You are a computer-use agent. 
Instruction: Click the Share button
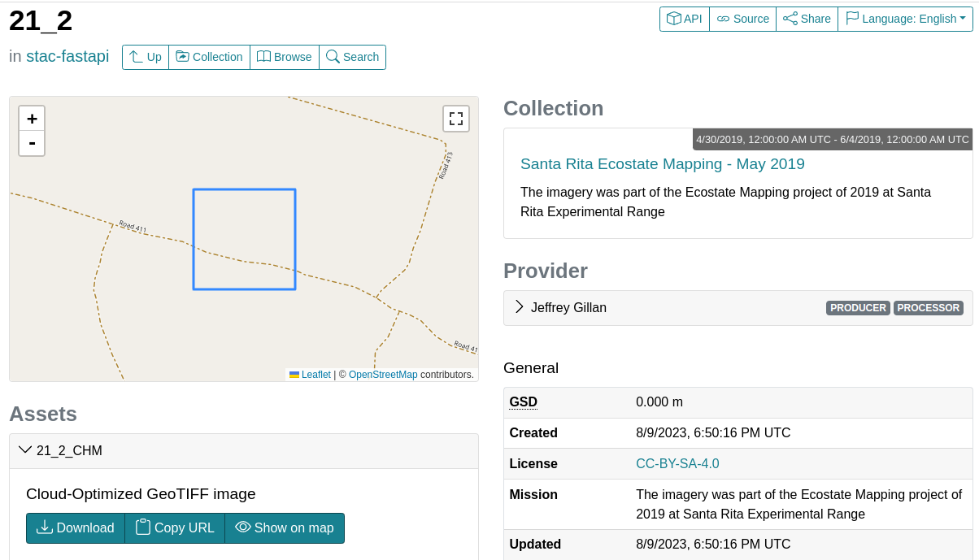(807, 19)
